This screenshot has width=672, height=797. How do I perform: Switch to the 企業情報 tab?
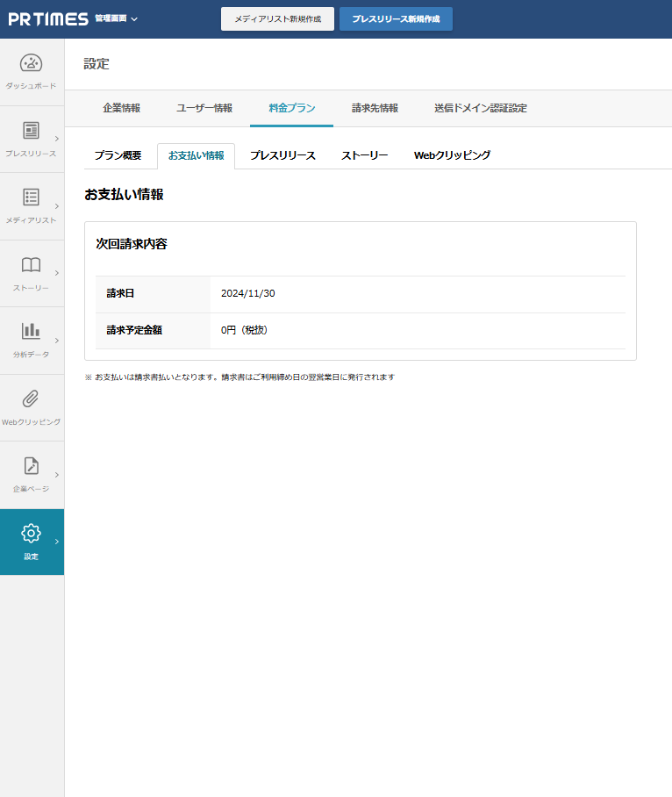[x=121, y=108]
